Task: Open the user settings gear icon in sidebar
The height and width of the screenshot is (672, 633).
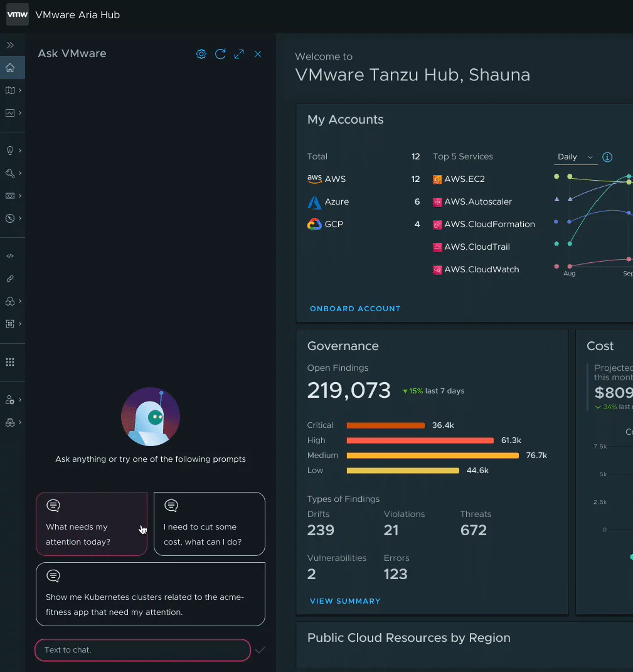Action: click(10, 400)
